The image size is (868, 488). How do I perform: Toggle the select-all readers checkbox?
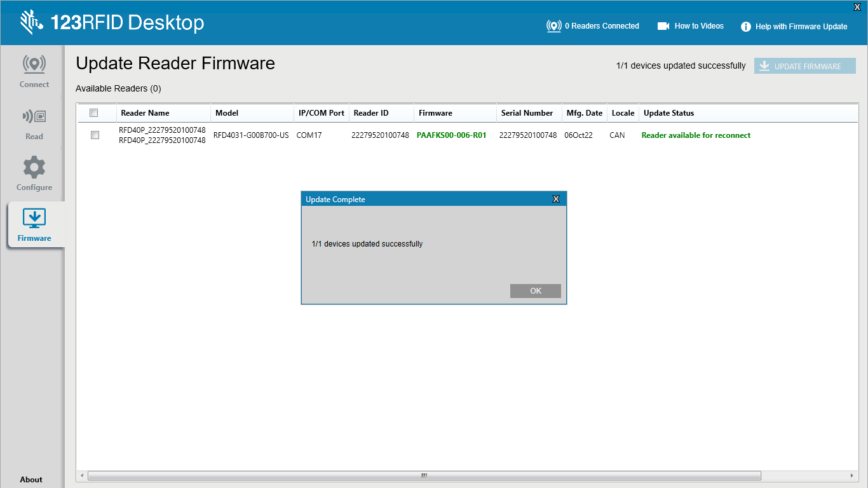pos(94,113)
